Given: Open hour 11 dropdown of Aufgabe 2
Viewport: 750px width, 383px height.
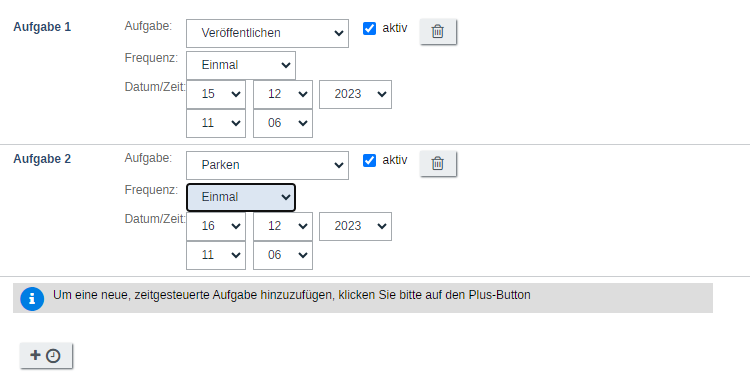Looking at the screenshot, I should 216,255.
